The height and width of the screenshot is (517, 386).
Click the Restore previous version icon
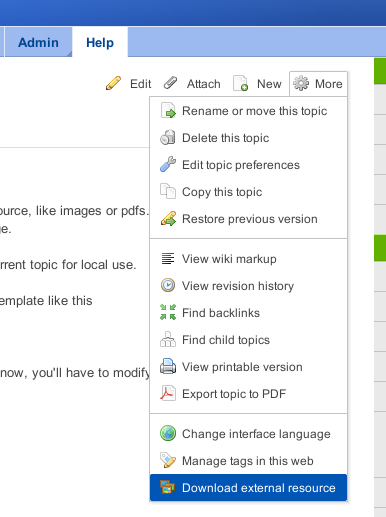[168, 219]
